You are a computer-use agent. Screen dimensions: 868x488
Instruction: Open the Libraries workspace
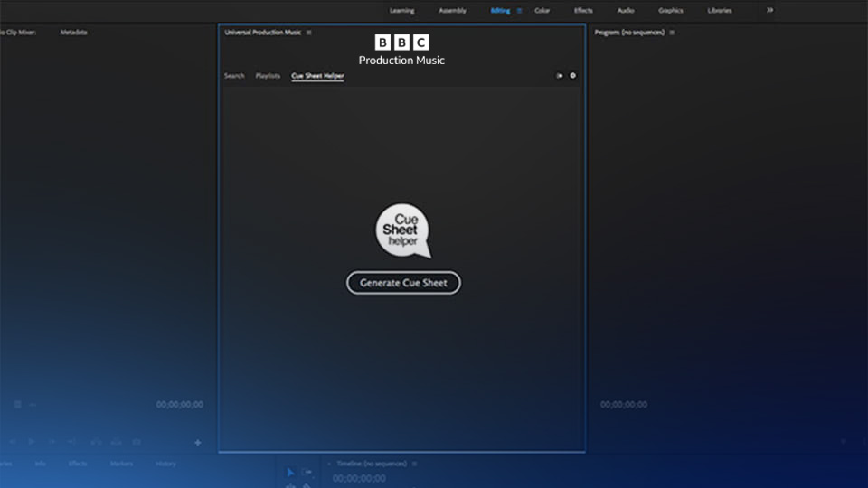[720, 11]
